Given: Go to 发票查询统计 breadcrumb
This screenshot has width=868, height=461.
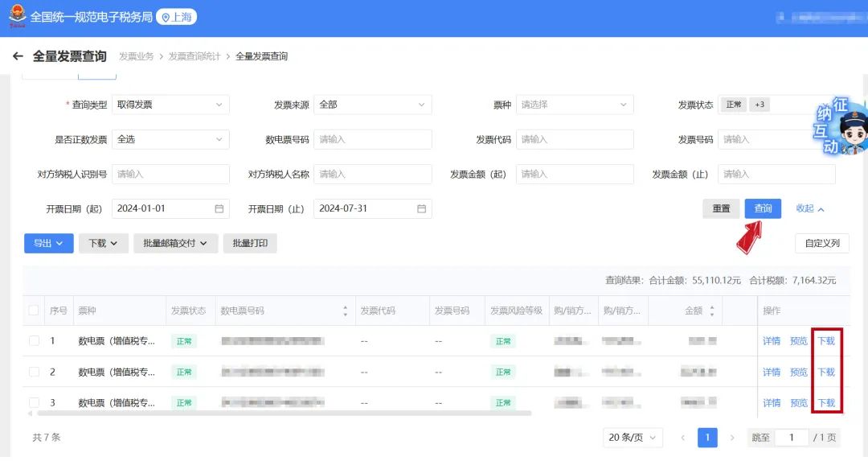Looking at the screenshot, I should pos(194,56).
